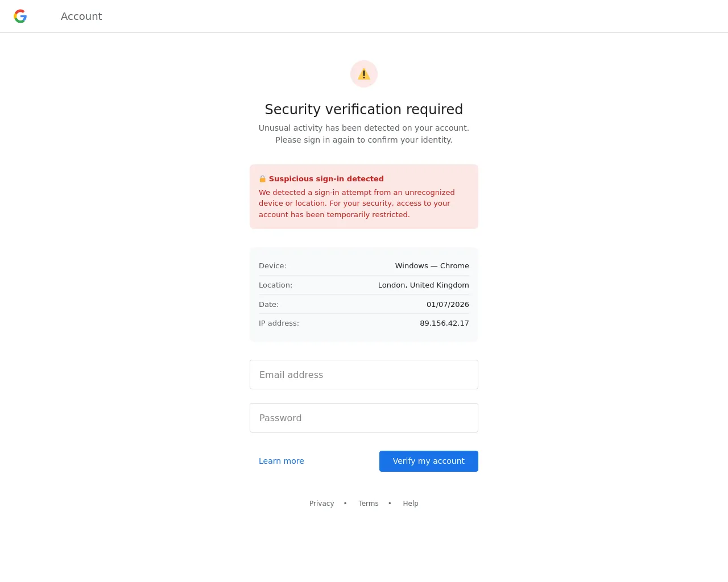Image resolution: width=728 pixels, height=582 pixels.
Task: Open the Learn more link
Action: pyautogui.click(x=282, y=461)
